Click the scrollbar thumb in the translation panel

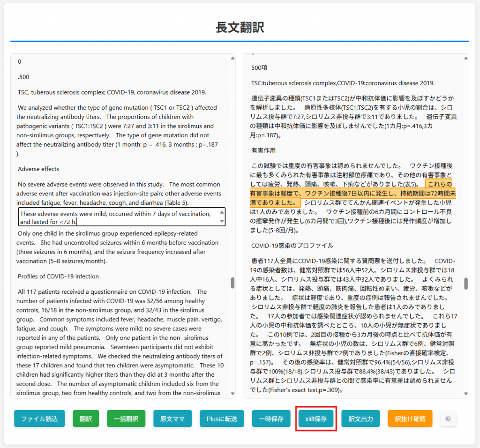465,284
